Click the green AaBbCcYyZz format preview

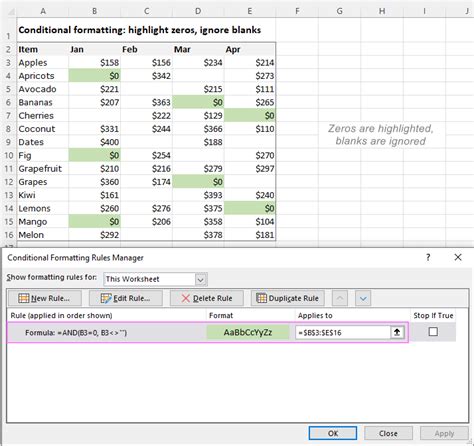click(x=248, y=332)
